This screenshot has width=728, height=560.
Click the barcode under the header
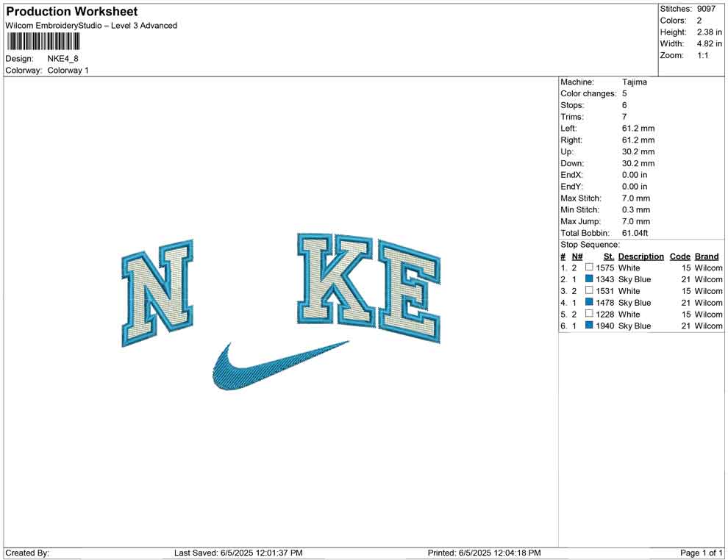[43, 42]
